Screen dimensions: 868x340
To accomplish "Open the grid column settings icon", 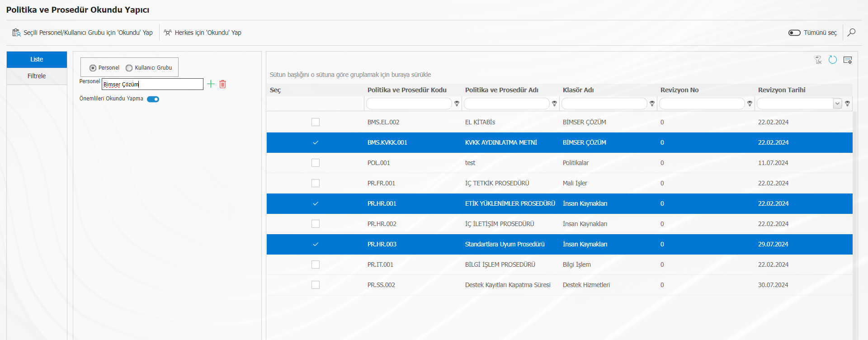I will [848, 60].
